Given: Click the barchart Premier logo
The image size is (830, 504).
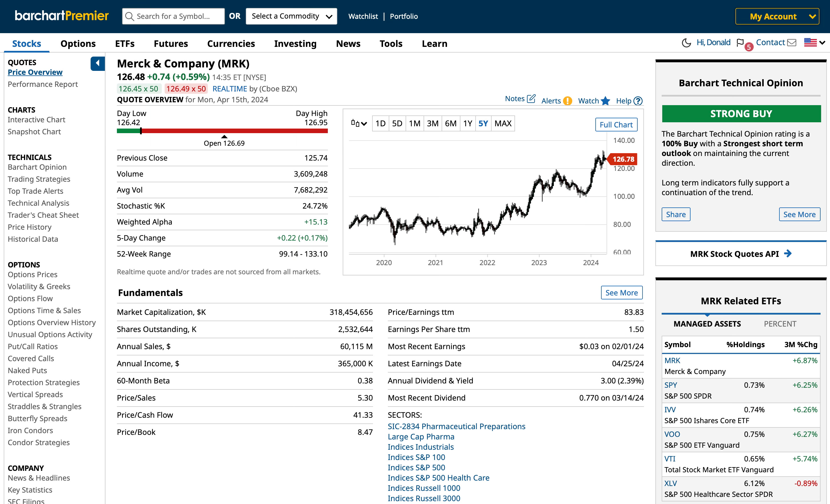Looking at the screenshot, I should pos(62,16).
